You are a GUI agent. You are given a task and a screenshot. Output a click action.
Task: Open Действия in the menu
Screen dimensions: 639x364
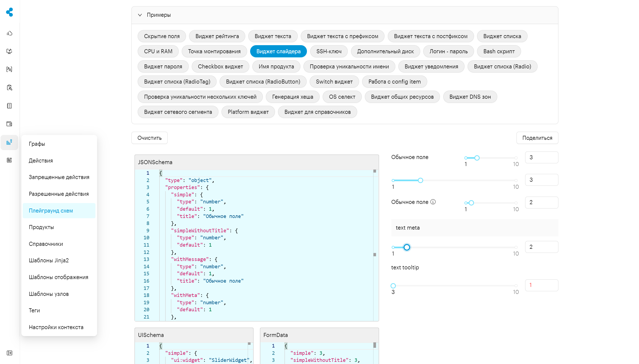pyautogui.click(x=59, y=161)
